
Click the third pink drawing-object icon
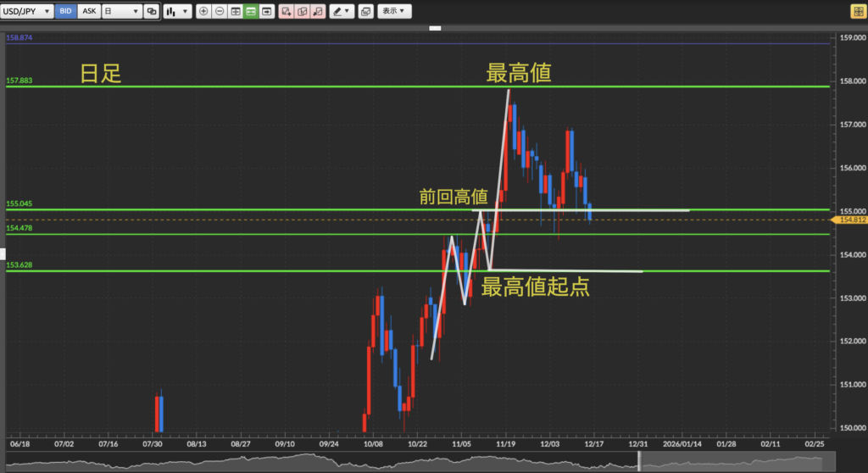pyautogui.click(x=317, y=12)
